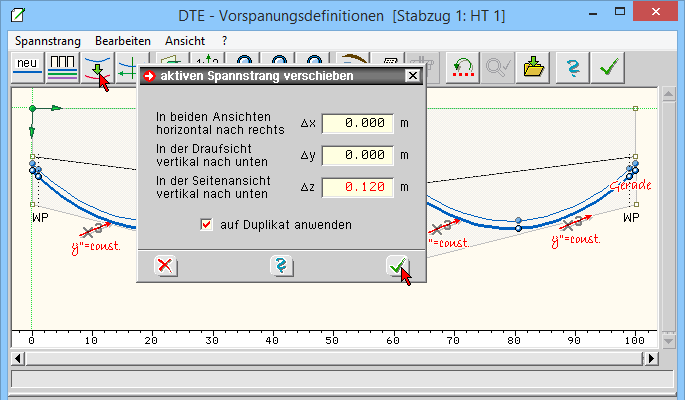The height and width of the screenshot is (400, 685).
Task: Click the Δy vertical offset input field
Action: (x=358, y=155)
